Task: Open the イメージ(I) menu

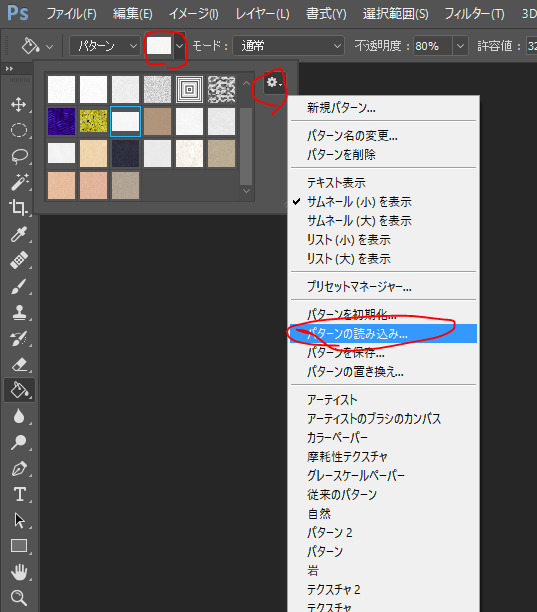Action: [194, 14]
